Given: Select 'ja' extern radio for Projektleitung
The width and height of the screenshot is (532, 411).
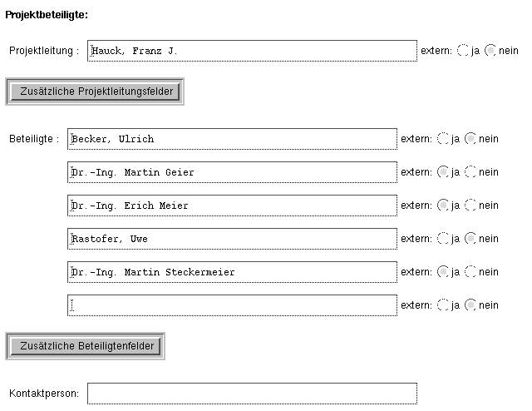Looking at the screenshot, I should pyautogui.click(x=463, y=51).
